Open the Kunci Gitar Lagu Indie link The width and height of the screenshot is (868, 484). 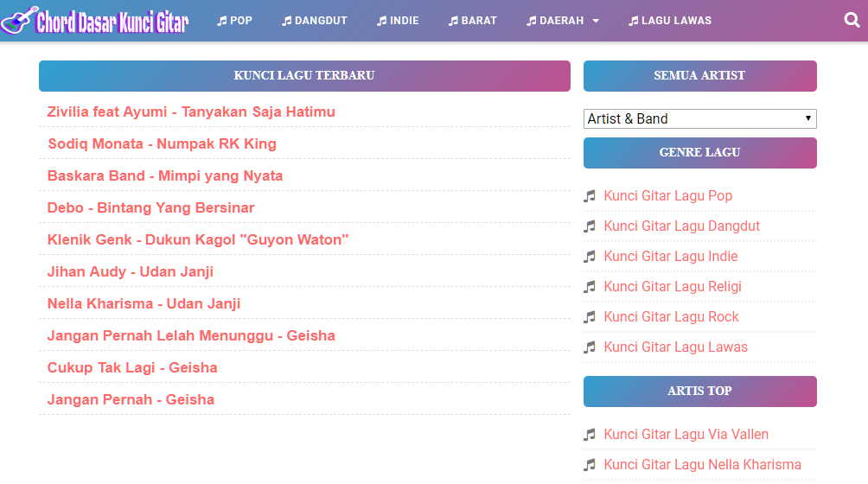671,257
